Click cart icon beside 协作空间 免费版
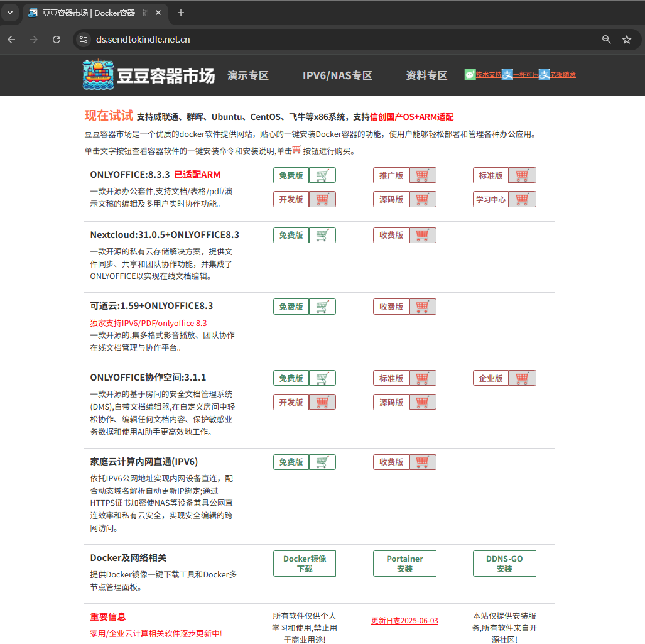 [x=323, y=378]
